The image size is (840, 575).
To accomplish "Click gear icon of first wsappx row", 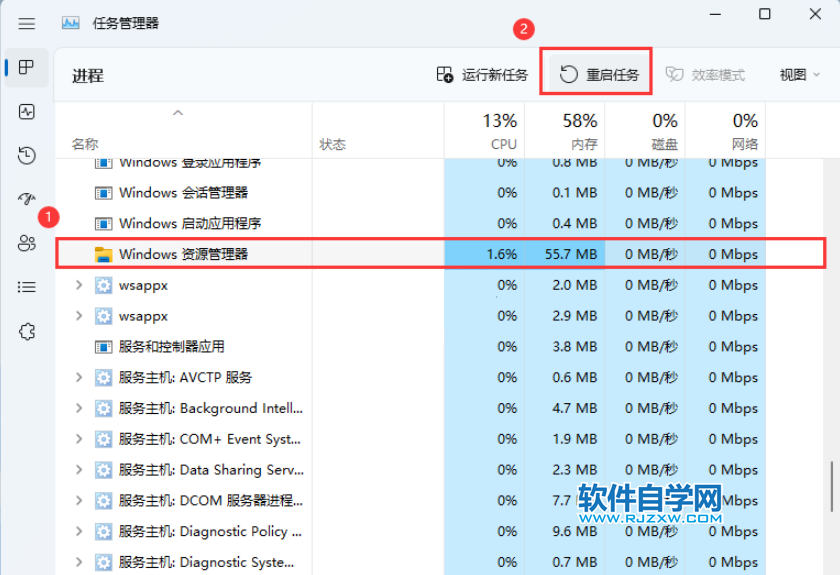I will tap(103, 285).
